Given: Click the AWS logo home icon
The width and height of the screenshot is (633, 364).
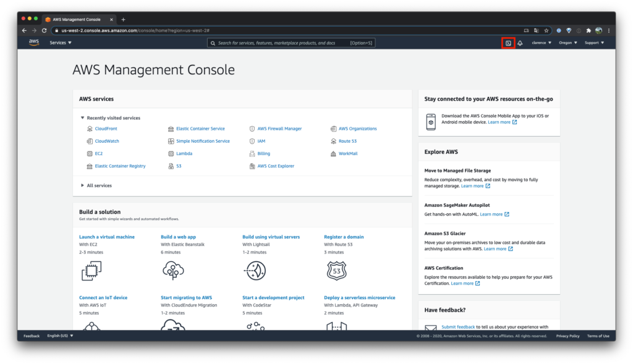Looking at the screenshot, I should point(34,43).
